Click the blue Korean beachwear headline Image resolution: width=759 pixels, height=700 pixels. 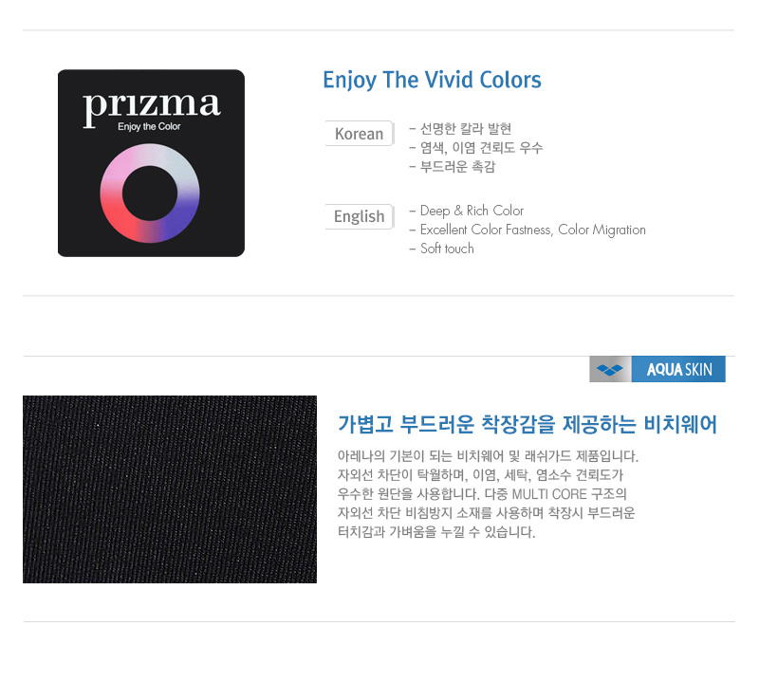pyautogui.click(x=528, y=424)
